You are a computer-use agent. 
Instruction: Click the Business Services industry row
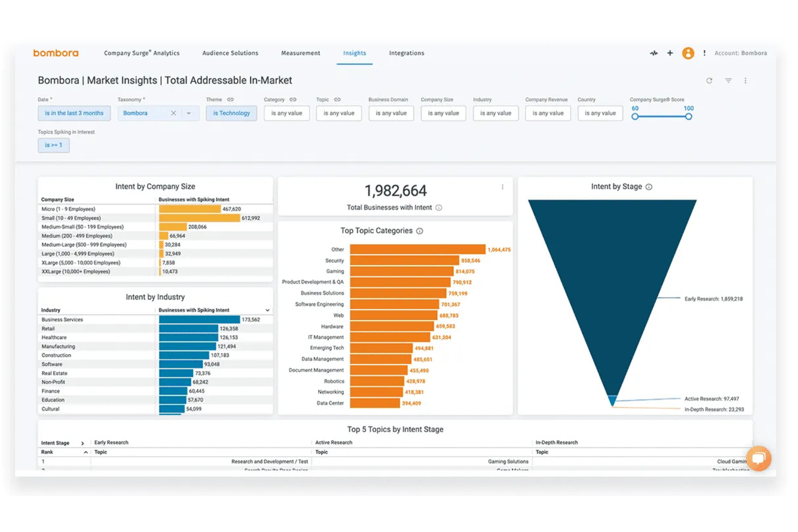[156, 320]
